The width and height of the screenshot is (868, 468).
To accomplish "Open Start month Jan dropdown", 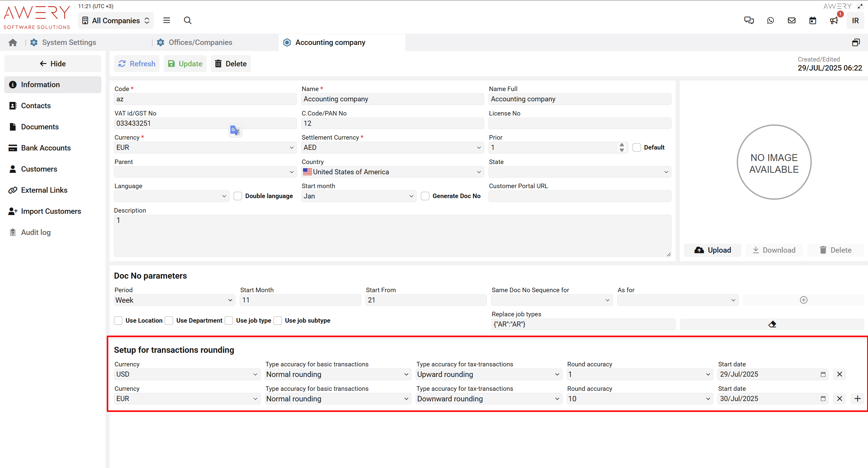I will [x=358, y=196].
